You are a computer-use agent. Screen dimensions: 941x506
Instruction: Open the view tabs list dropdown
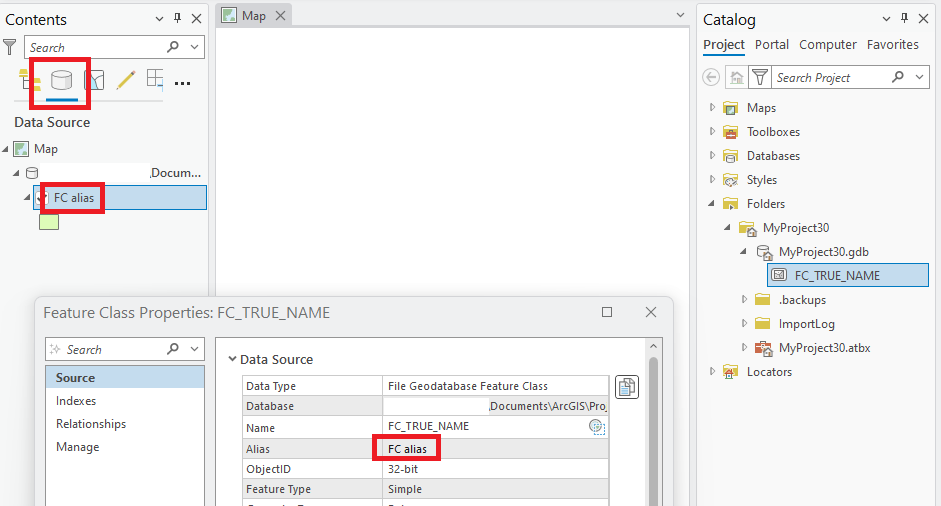point(680,15)
